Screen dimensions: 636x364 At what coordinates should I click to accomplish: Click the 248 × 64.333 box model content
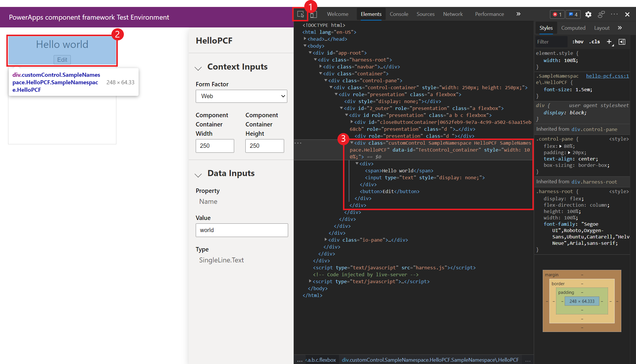pyautogui.click(x=582, y=301)
